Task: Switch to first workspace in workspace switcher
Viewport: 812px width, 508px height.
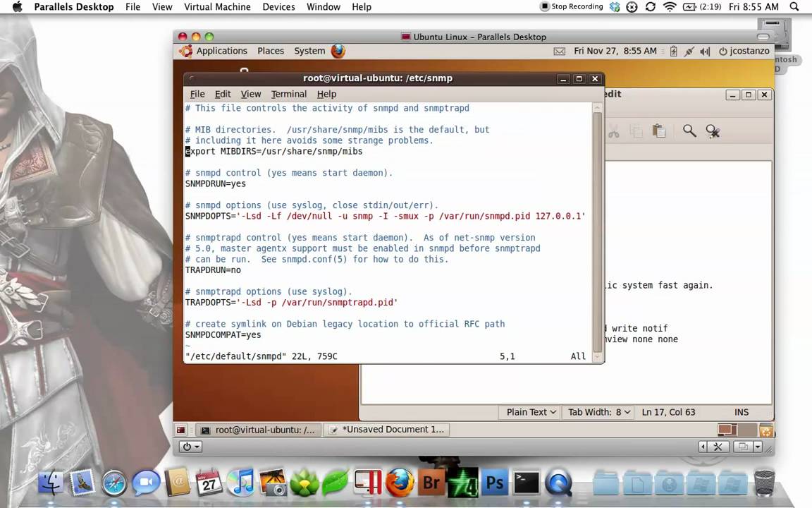Action: pyautogui.click(x=727, y=430)
